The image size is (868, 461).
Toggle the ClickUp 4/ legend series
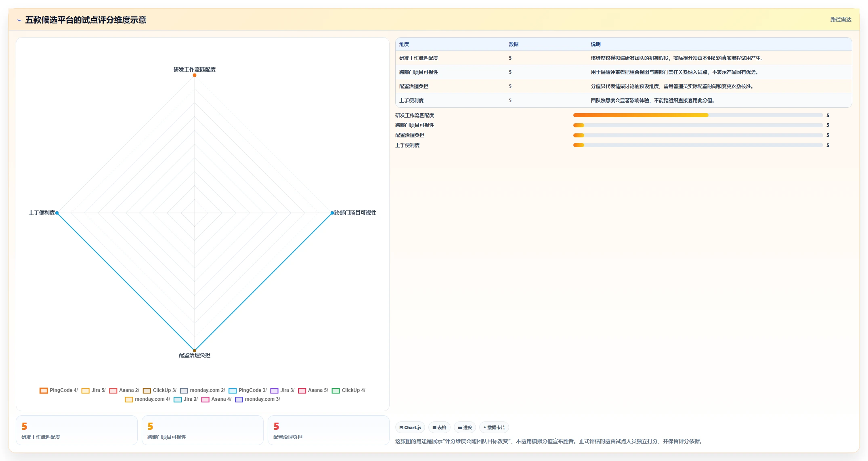348,390
